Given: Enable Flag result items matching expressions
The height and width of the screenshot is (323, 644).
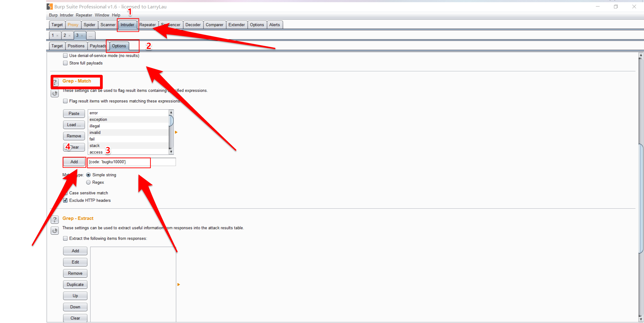Looking at the screenshot, I should click(x=65, y=101).
